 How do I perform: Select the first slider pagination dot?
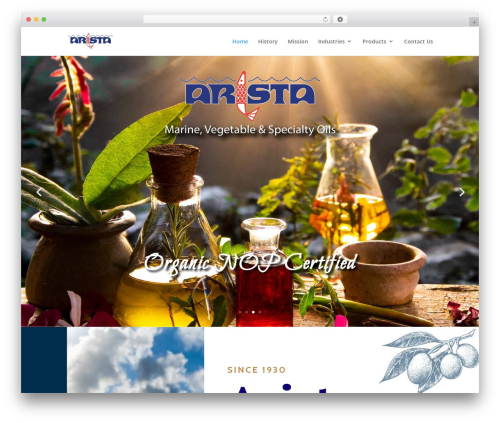click(240, 312)
